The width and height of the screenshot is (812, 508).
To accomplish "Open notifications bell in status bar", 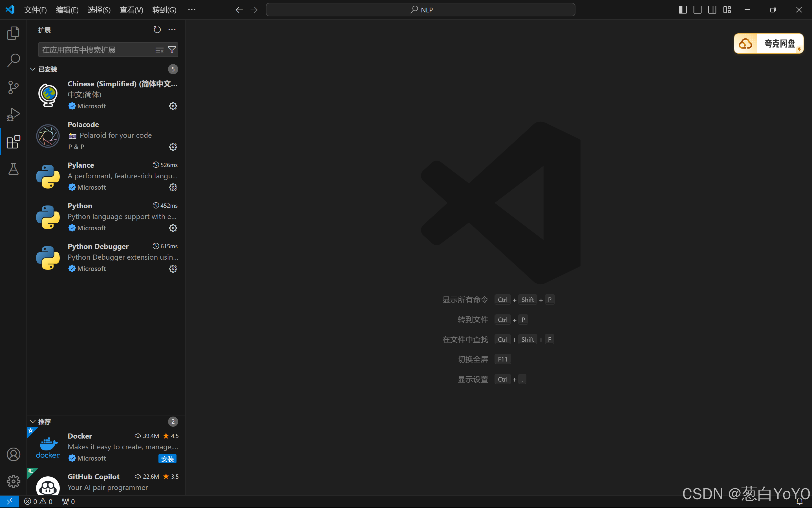I will (799, 501).
